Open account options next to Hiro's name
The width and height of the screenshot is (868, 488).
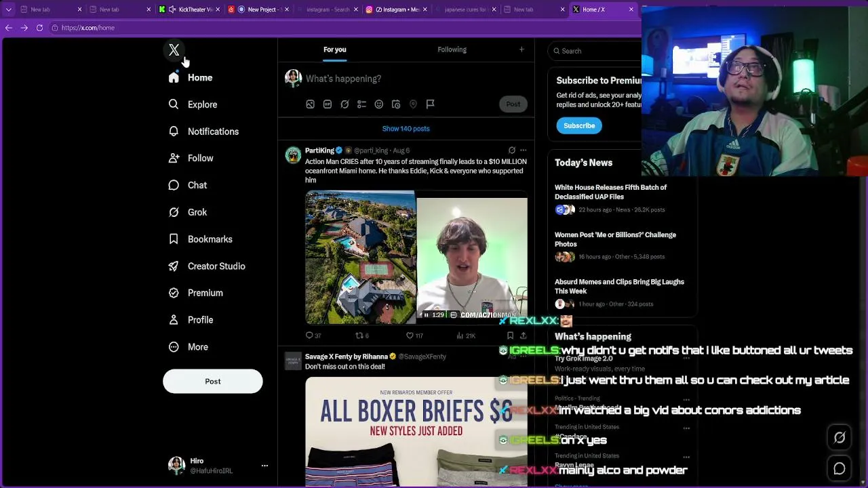[x=264, y=466]
